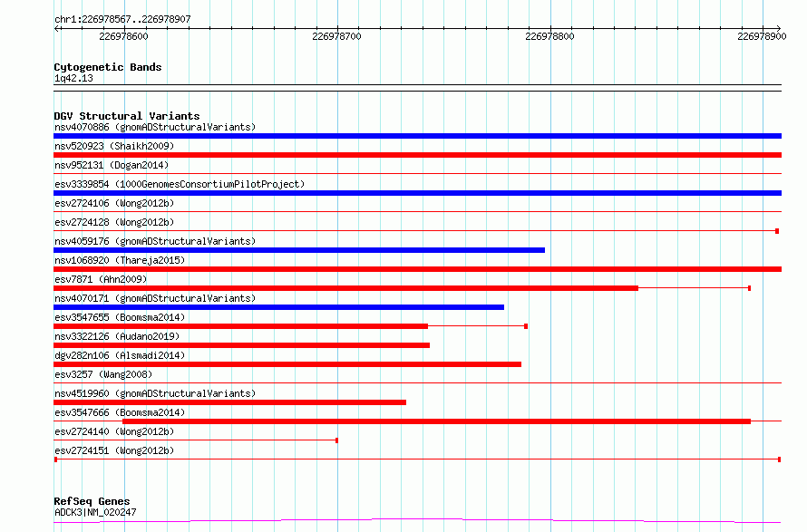Click the thick red bar of esv3547655
Viewport: 807px width, 532px height.
241,326
